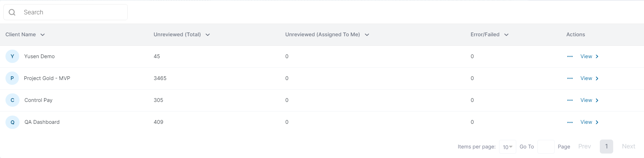
Task: Click the search magnifier icon
Action: point(12,12)
